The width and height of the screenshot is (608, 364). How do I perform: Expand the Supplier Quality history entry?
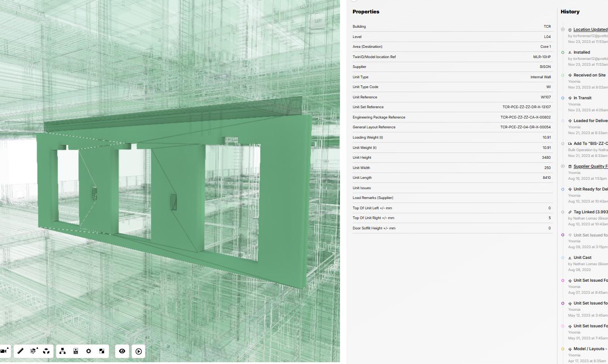[x=563, y=166]
